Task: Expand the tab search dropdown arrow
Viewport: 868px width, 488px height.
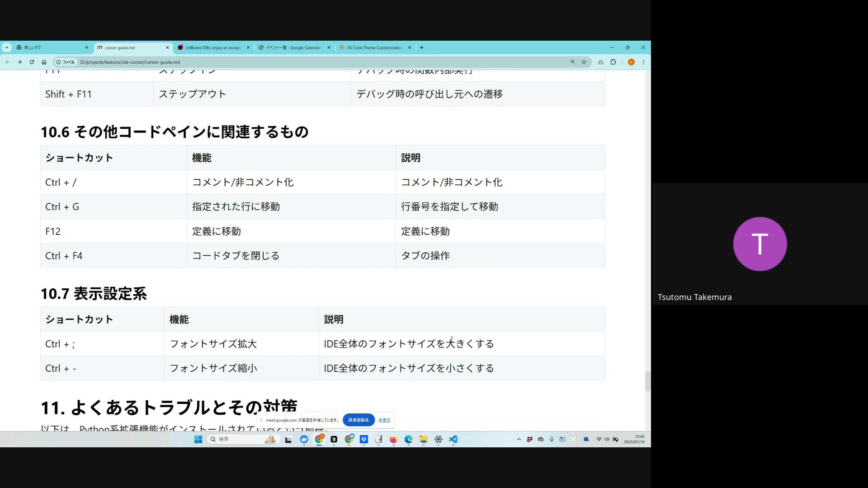Action: [x=6, y=47]
